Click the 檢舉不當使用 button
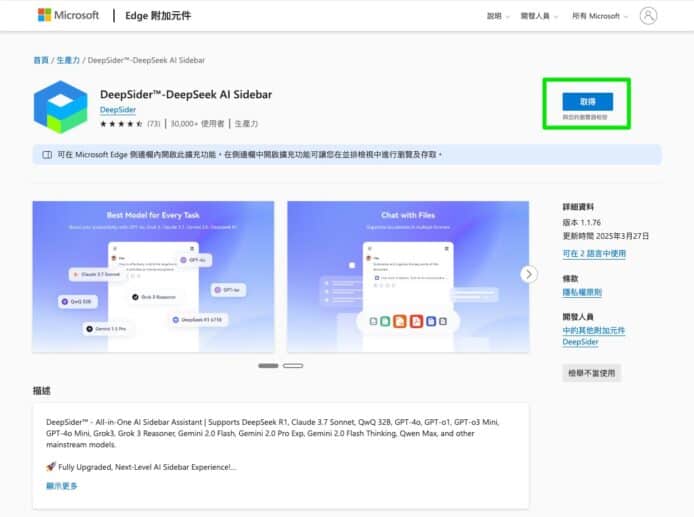 pos(591,373)
